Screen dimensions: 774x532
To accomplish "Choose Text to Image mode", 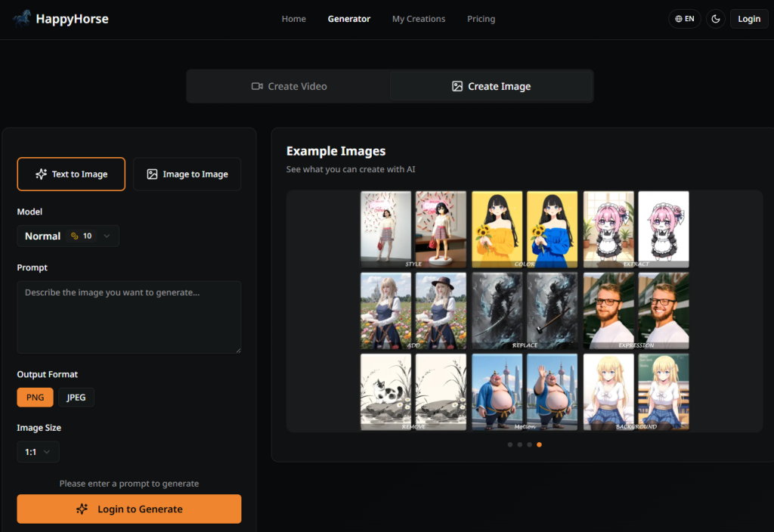I will [71, 174].
